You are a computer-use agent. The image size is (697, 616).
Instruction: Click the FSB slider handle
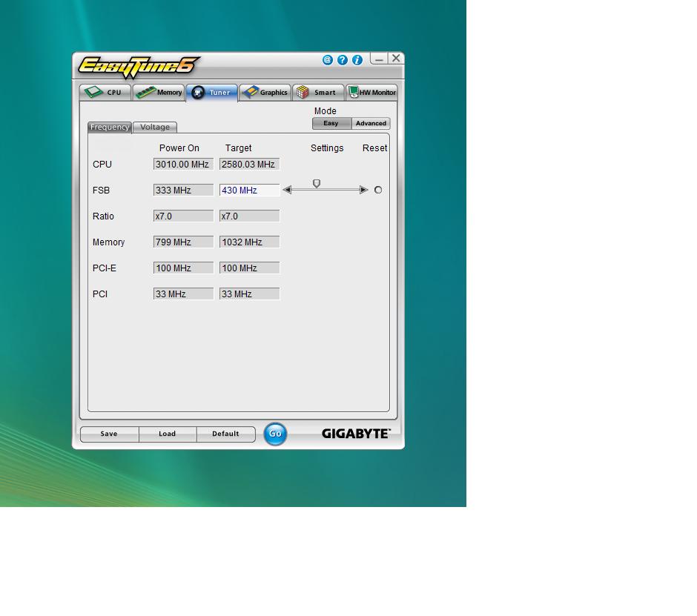pyautogui.click(x=317, y=184)
